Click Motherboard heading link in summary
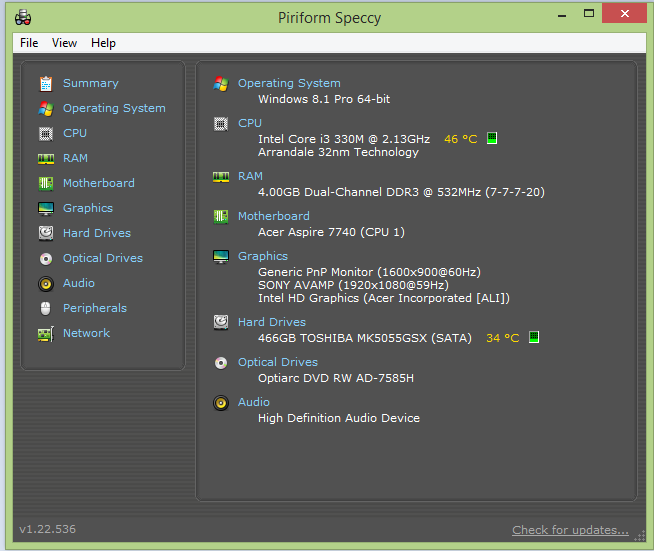Viewport: 654px width, 551px height. [x=274, y=216]
